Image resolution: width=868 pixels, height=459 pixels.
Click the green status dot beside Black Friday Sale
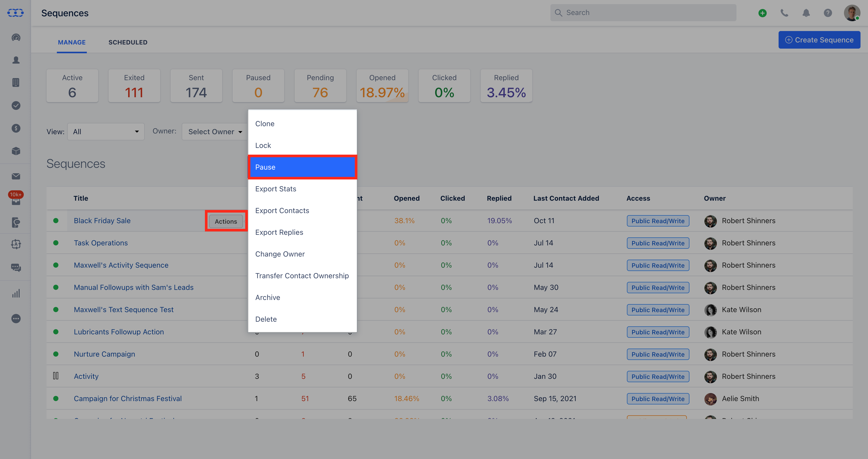click(x=56, y=221)
